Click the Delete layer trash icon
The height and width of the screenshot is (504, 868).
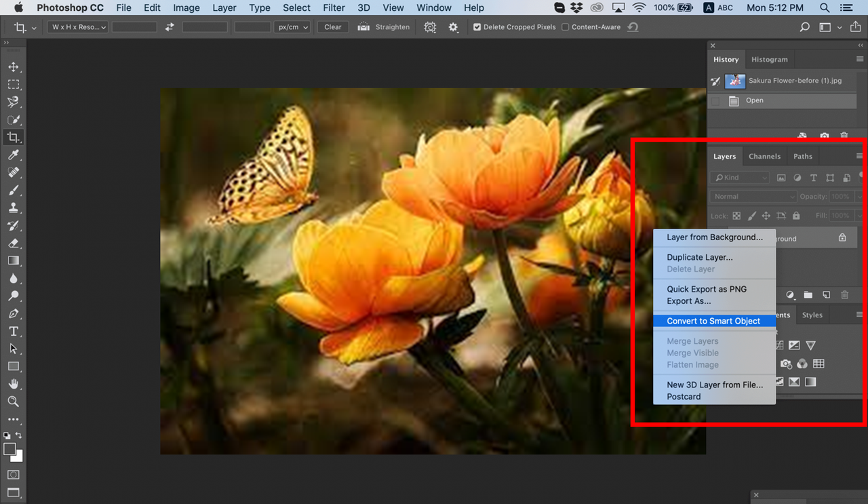(844, 295)
